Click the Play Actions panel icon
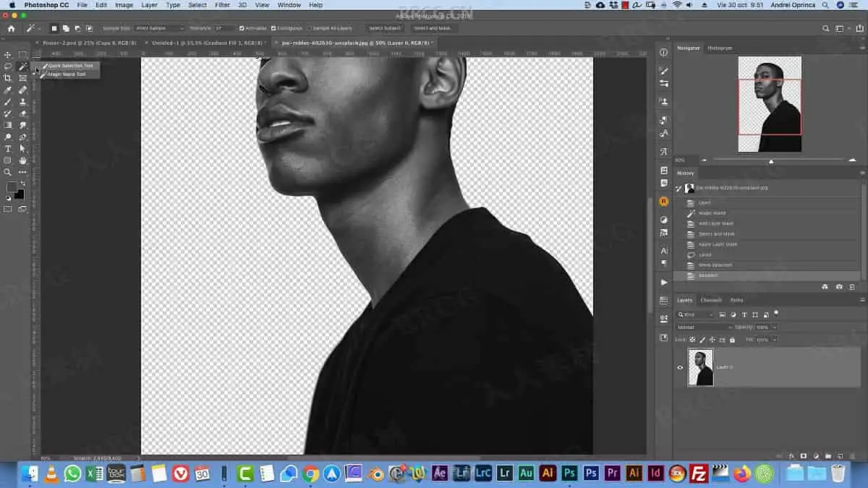The height and width of the screenshot is (488, 868). pyautogui.click(x=664, y=282)
